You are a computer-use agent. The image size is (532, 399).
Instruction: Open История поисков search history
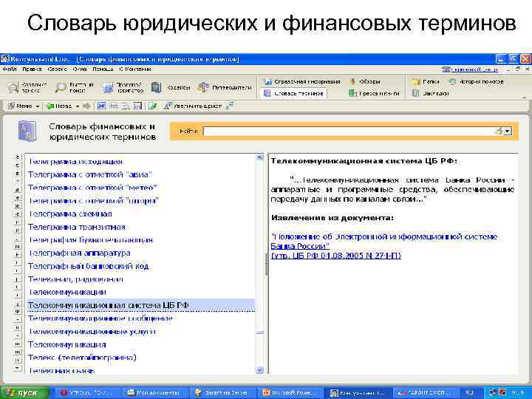pos(476,81)
